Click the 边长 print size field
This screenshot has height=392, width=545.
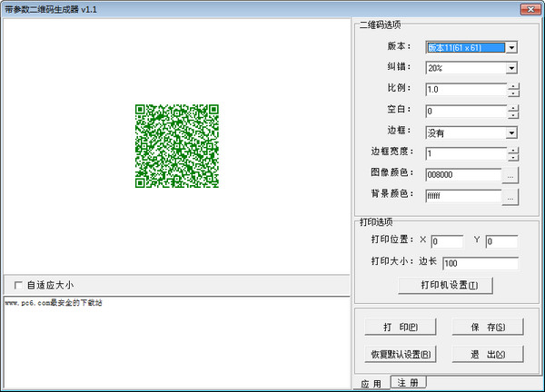pyautogui.click(x=480, y=263)
